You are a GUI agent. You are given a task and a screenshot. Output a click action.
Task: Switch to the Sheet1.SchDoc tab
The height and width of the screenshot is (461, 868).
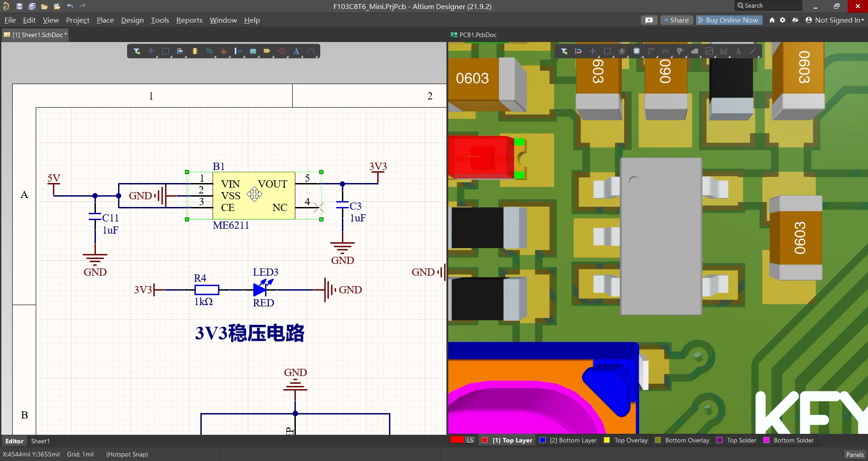[35, 35]
